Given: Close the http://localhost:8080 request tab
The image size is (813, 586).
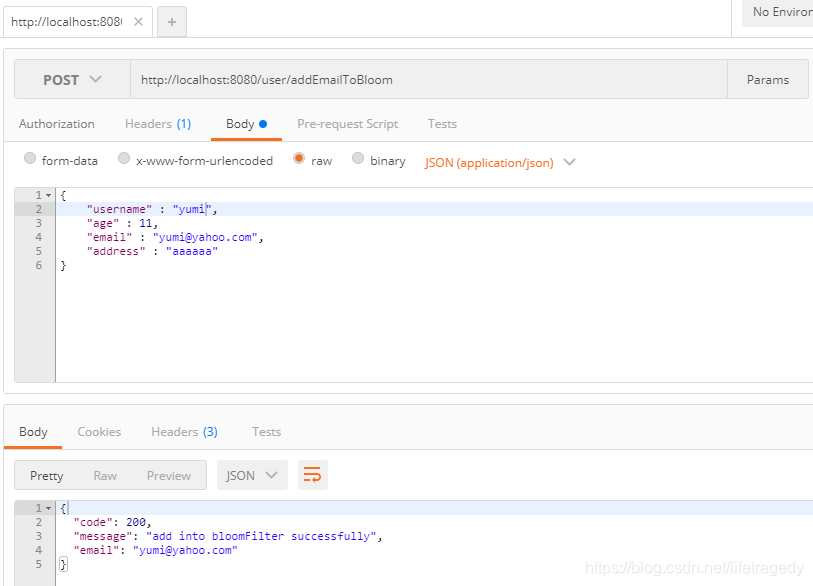Looking at the screenshot, I should click(x=138, y=22).
